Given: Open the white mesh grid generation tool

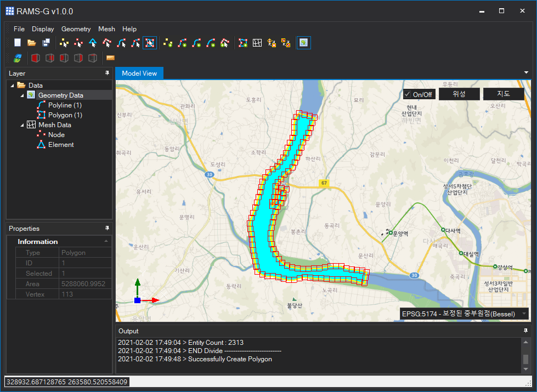Looking at the screenshot, I should tap(257, 42).
